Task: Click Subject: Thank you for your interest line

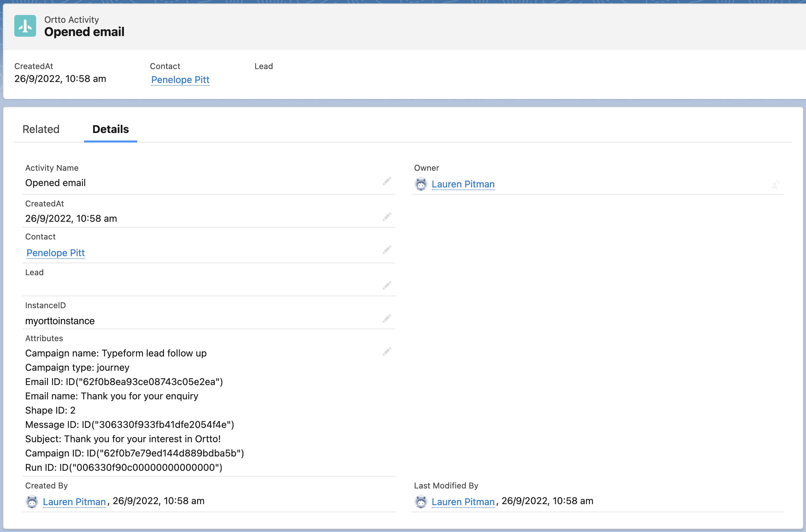Action: [123, 439]
